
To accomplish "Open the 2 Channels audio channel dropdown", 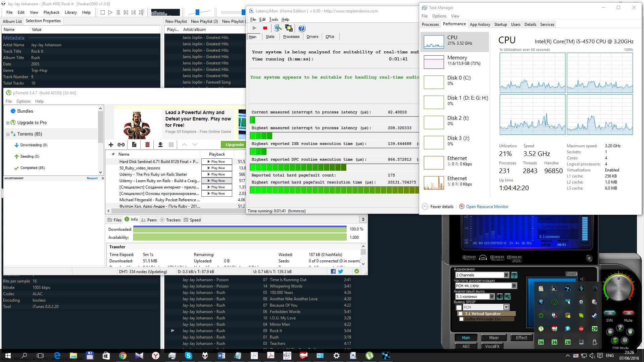I will click(506, 275).
